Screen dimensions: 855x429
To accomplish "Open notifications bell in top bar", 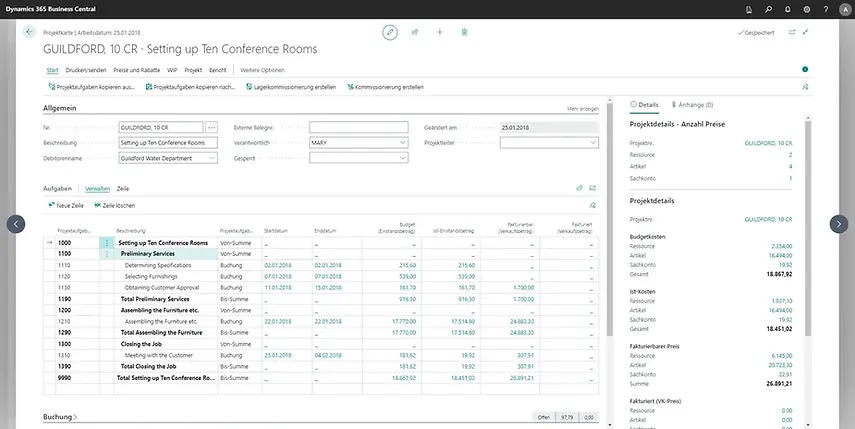I will point(787,9).
